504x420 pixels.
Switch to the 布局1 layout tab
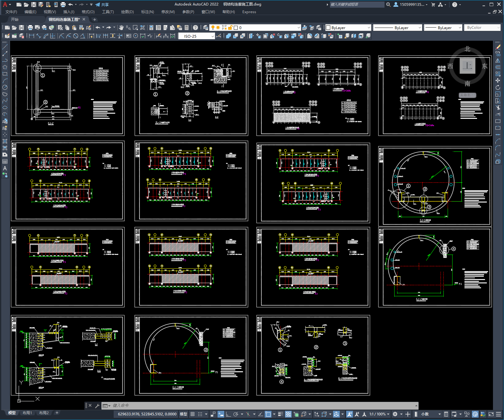[27, 413]
